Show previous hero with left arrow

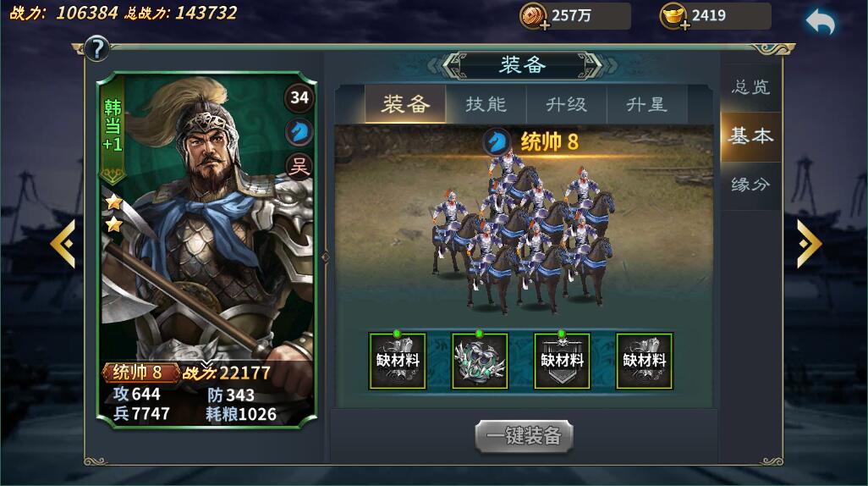(x=63, y=243)
